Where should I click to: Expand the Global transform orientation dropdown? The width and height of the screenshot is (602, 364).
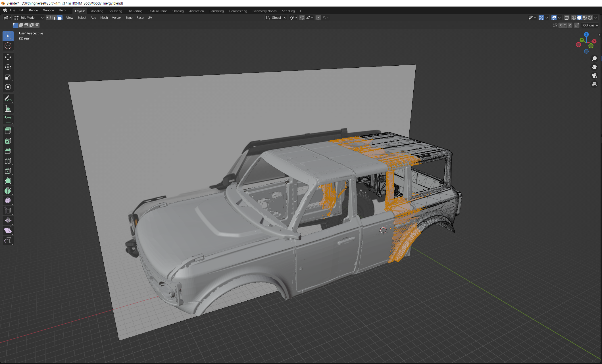(276, 18)
